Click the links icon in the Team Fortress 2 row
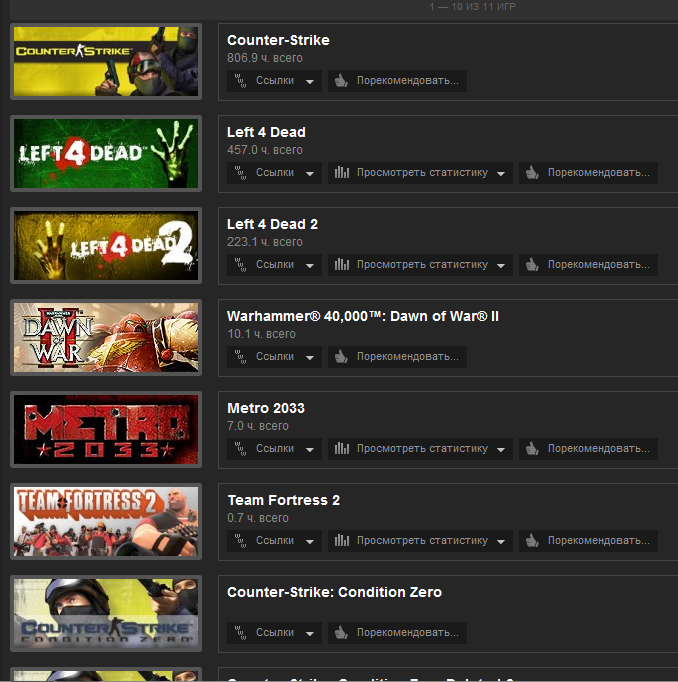The image size is (678, 682). tap(240, 541)
